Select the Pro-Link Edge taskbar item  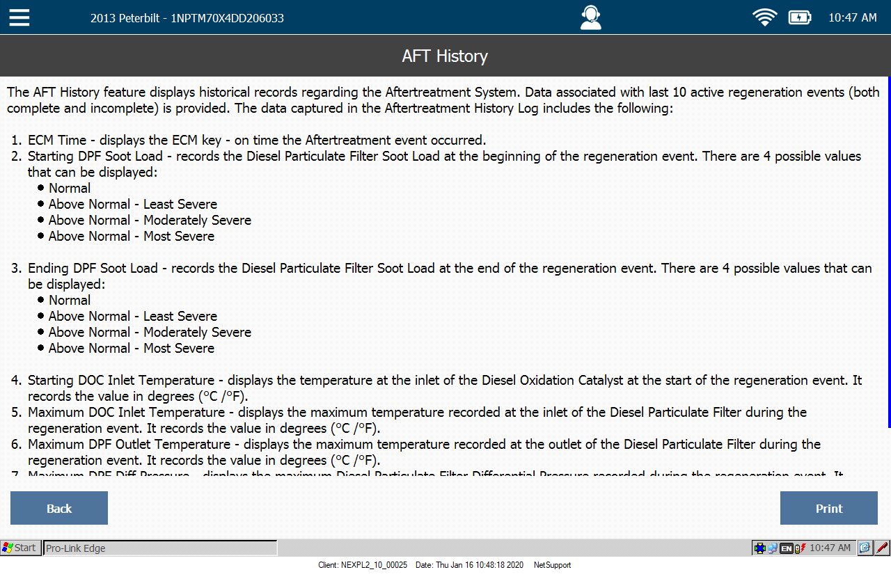(160, 548)
